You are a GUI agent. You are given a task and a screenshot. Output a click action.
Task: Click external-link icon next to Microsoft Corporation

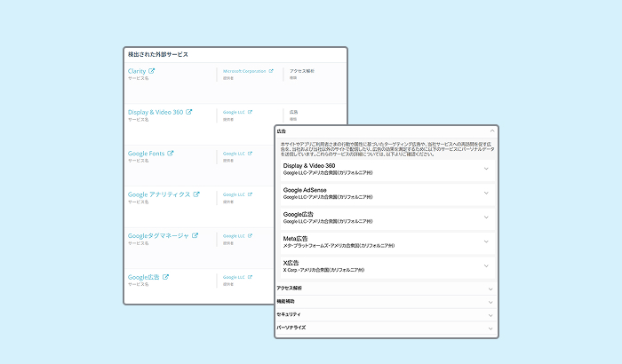(272, 70)
